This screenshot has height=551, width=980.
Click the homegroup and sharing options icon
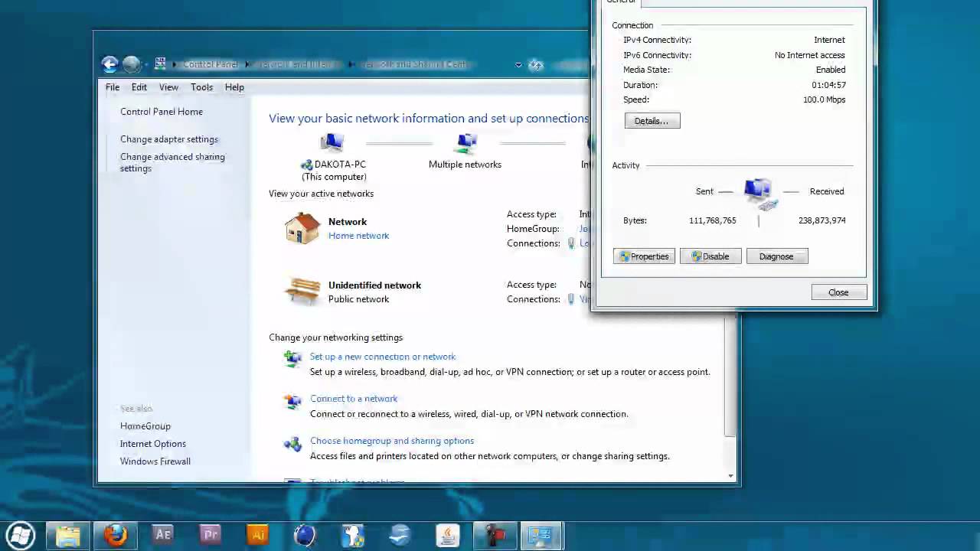point(292,443)
